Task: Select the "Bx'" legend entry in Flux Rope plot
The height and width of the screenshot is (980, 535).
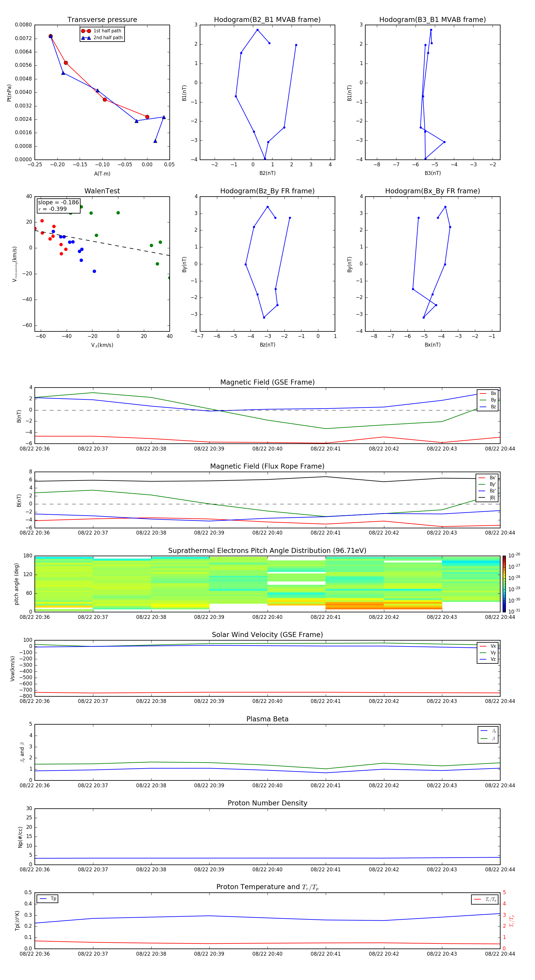Action: (x=487, y=478)
